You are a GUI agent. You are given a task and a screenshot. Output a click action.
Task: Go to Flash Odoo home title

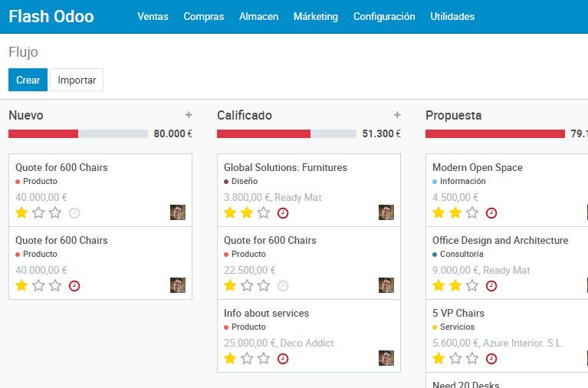pyautogui.click(x=51, y=16)
